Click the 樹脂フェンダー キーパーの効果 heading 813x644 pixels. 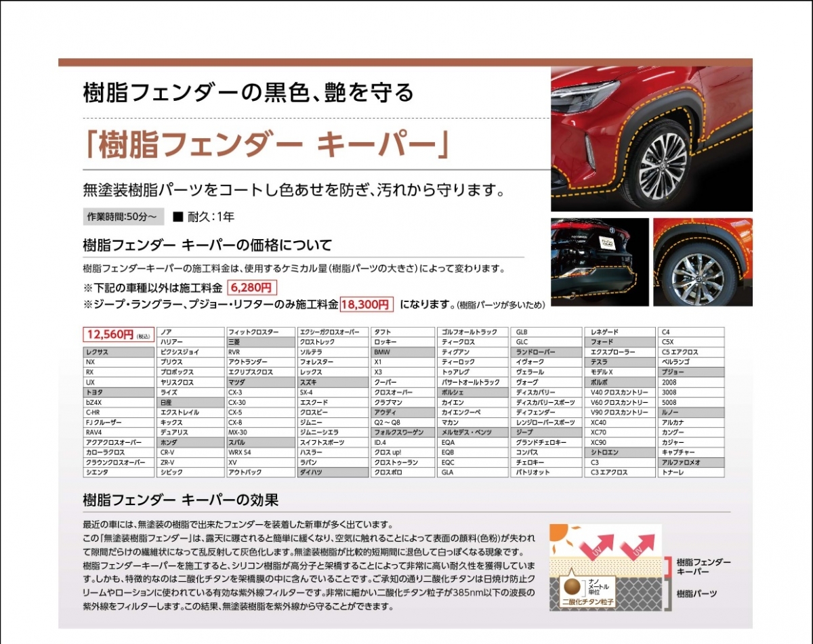(x=180, y=501)
